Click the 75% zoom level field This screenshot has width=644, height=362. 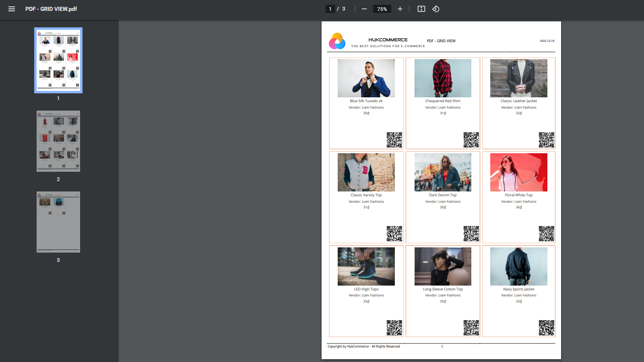tap(382, 8)
